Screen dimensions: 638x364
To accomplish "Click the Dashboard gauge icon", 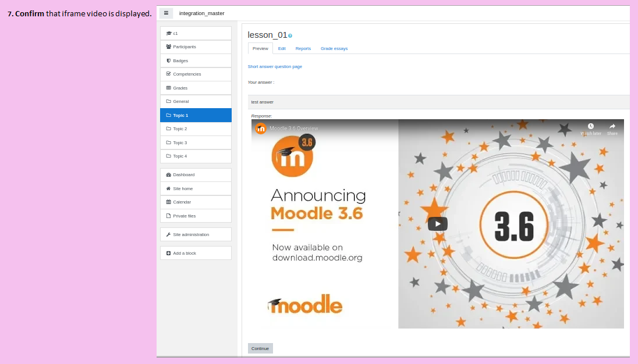I will [168, 174].
